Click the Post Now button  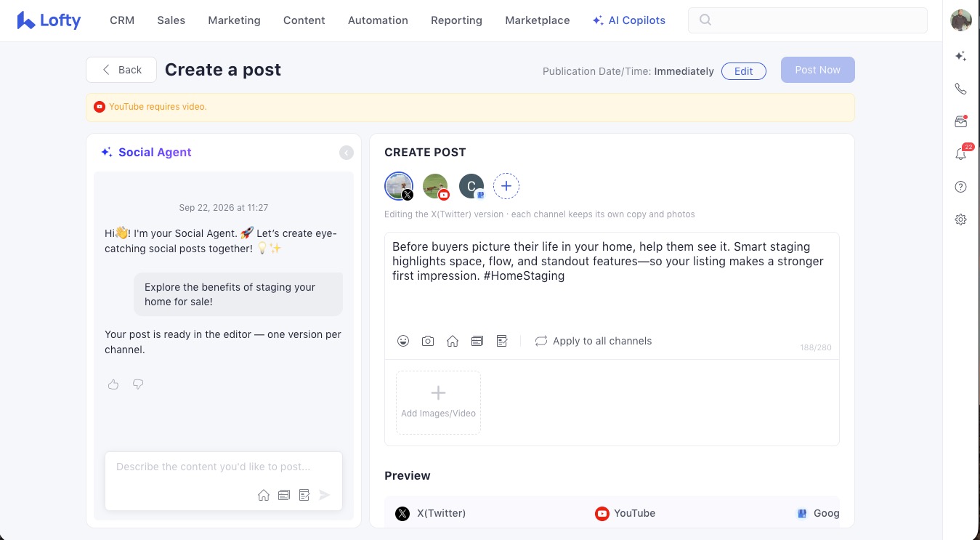tap(818, 70)
